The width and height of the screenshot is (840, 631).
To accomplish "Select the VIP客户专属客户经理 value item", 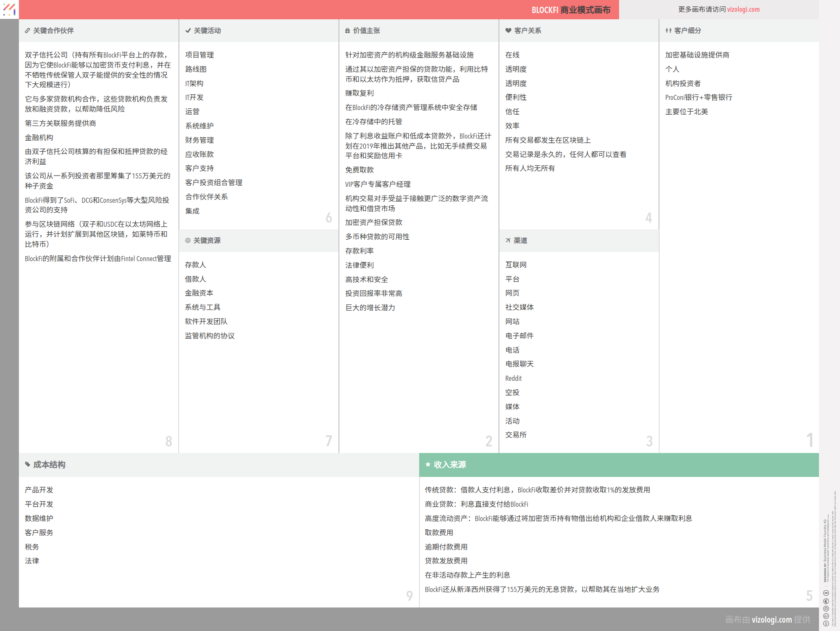I will (x=378, y=184).
